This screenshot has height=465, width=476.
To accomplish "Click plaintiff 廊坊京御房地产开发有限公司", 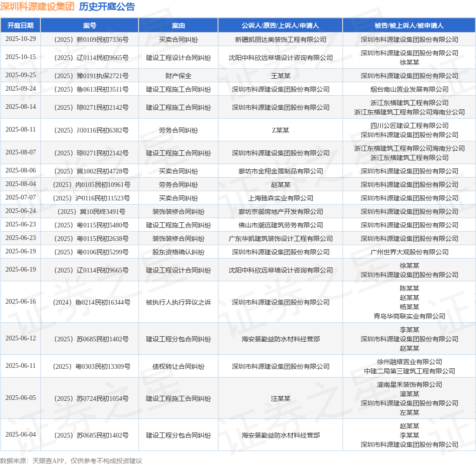I will pyautogui.click(x=280, y=212).
